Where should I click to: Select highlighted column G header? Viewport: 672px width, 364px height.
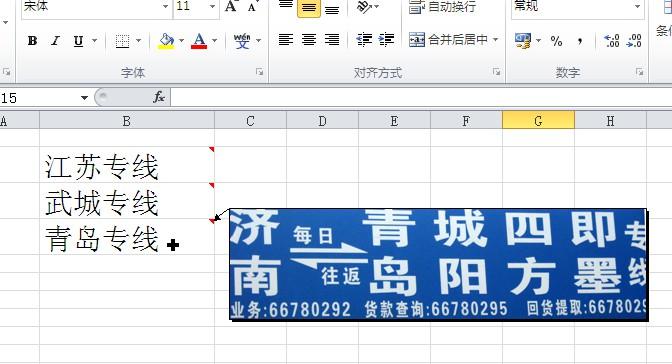click(x=538, y=121)
